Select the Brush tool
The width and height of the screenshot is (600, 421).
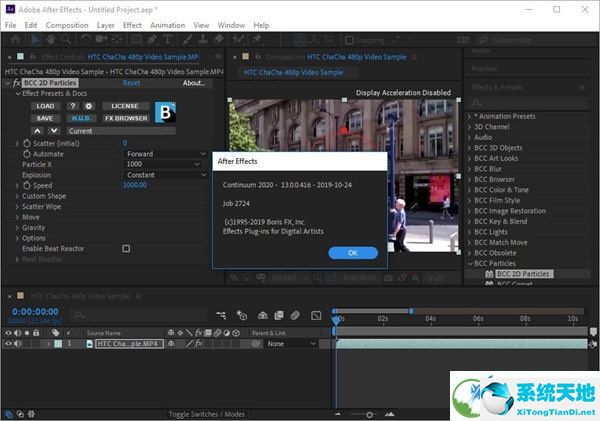[187, 40]
